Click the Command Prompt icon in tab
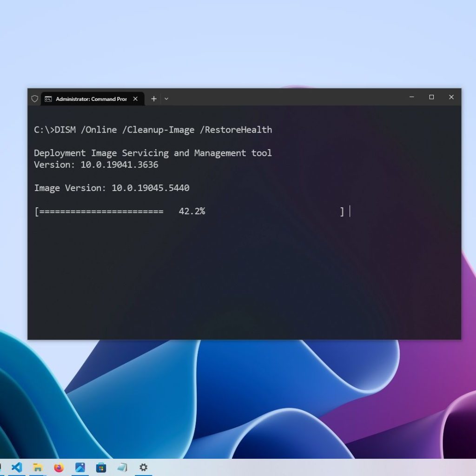Viewport: 476px width, 476px height. tap(48, 99)
